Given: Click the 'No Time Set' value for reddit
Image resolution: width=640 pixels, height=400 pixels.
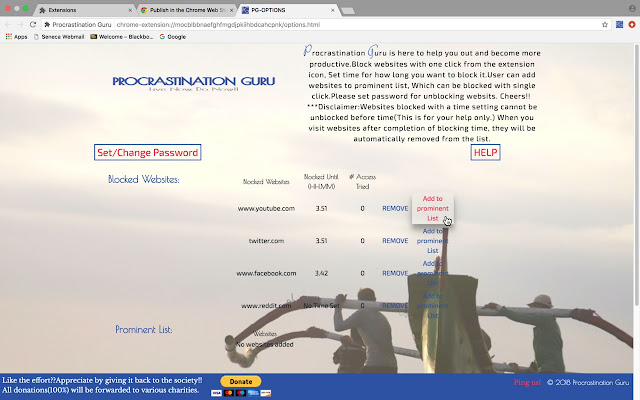Looking at the screenshot, I should pyautogui.click(x=321, y=306).
